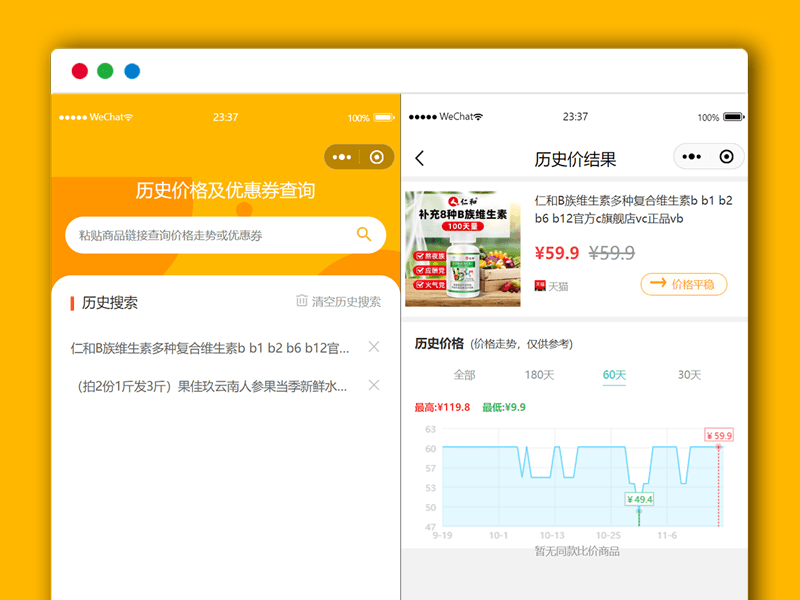800x600 pixels.
Task: Tap the back arrow on 历史价结果 page
Action: point(420,158)
